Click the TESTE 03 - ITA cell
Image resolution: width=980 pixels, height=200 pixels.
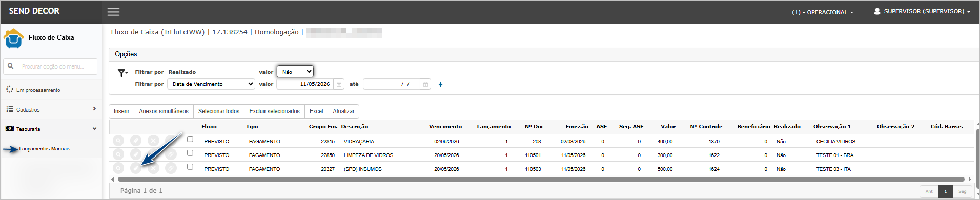point(833,169)
